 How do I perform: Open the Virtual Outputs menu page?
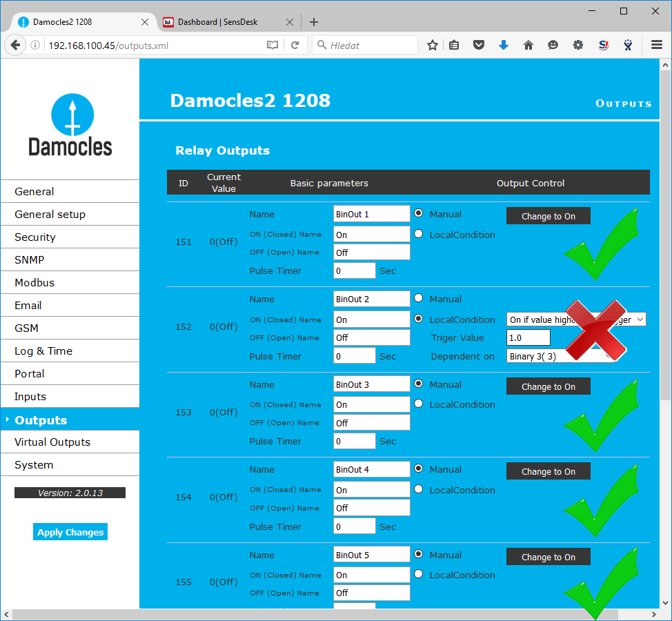pos(70,442)
